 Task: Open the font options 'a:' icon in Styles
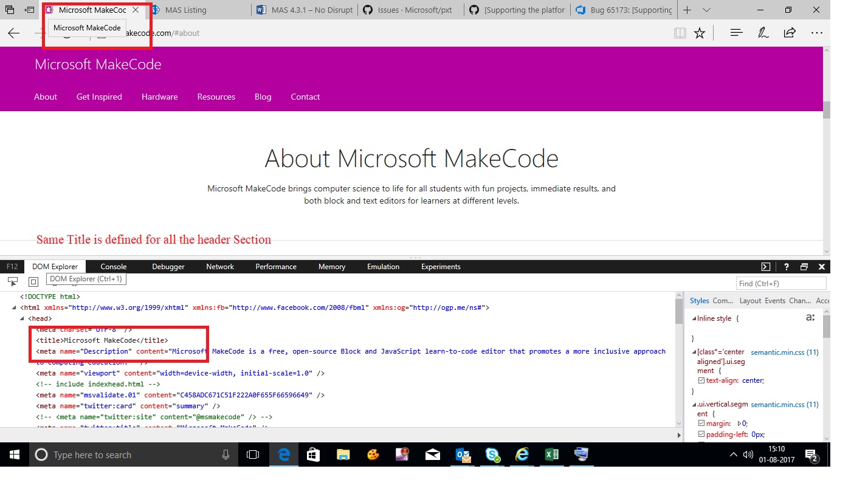click(x=810, y=317)
